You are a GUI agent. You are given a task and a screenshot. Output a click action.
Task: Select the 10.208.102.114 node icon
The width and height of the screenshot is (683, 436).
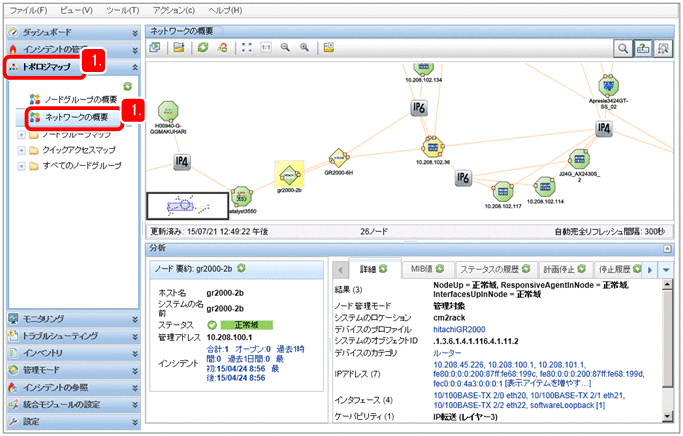pos(545,187)
